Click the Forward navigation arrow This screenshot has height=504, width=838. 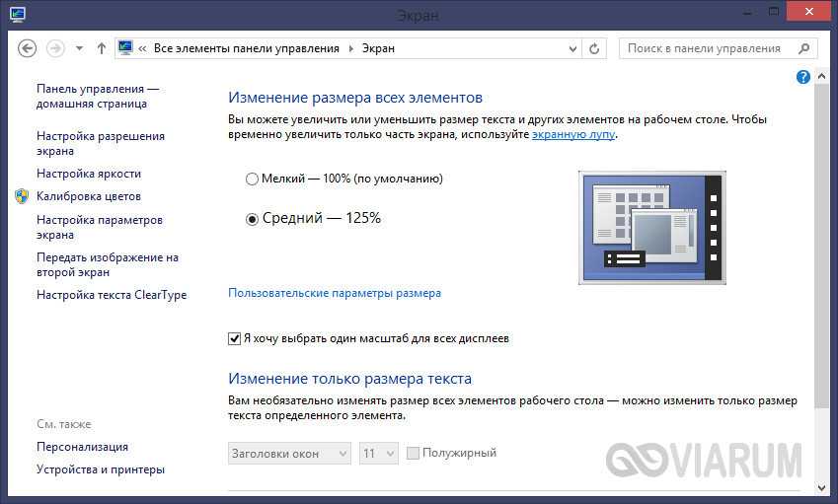coord(55,48)
